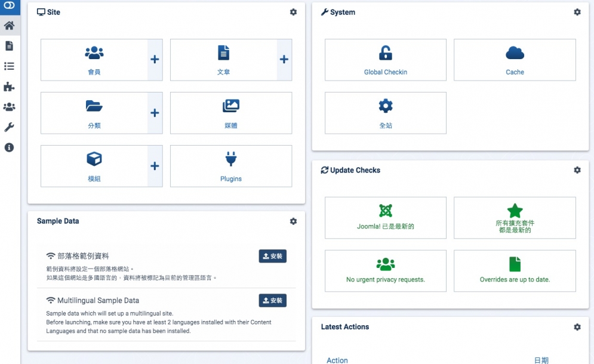Click the Home dashboard icon in sidebar
Image resolution: width=594 pixels, height=364 pixels.
click(9, 26)
